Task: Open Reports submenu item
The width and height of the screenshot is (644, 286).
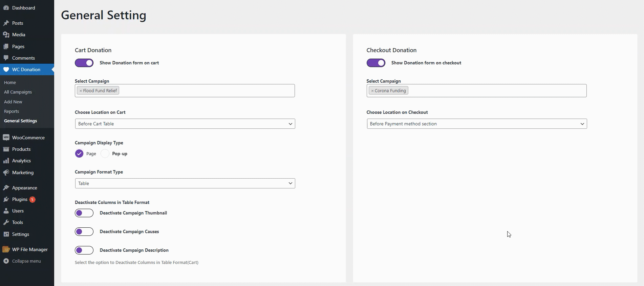Action: [12, 111]
